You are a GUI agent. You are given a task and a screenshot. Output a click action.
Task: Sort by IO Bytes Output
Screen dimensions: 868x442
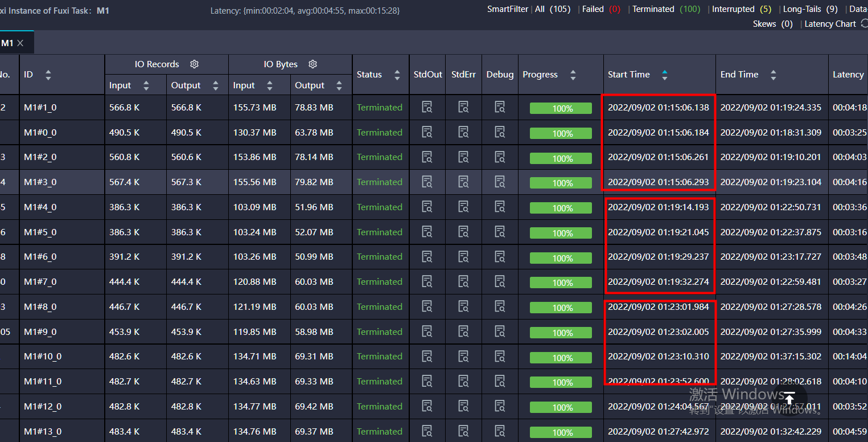coord(339,85)
